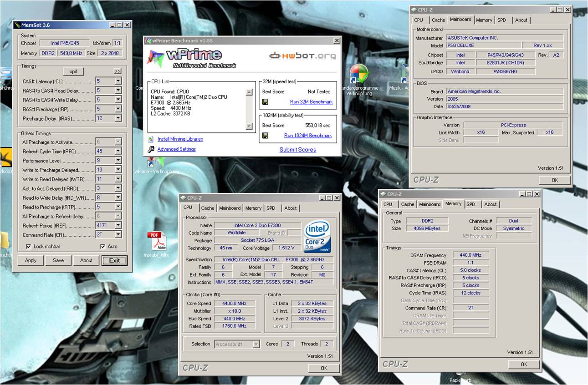The width and height of the screenshot is (588, 385).
Task: Switch to About tab in CPU-Z Mainboard window
Action: pos(521,20)
